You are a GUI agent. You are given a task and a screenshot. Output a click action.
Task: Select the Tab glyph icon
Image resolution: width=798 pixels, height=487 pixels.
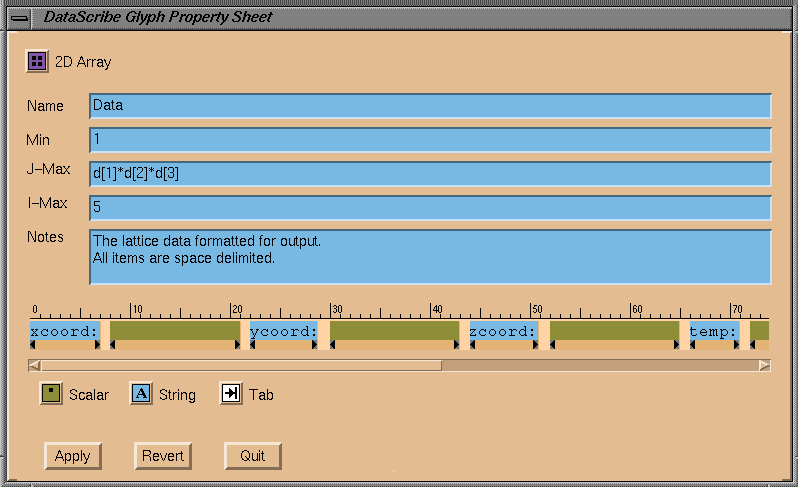click(231, 394)
